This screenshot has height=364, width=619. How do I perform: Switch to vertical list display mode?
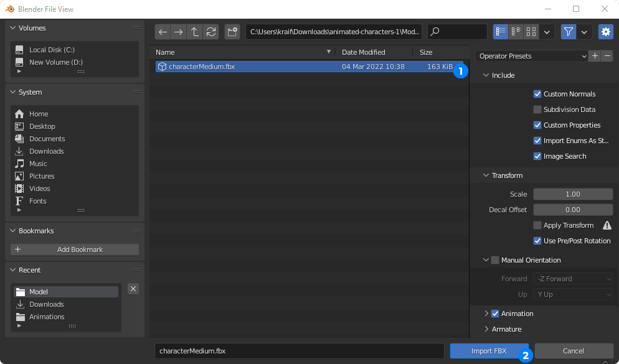501,32
